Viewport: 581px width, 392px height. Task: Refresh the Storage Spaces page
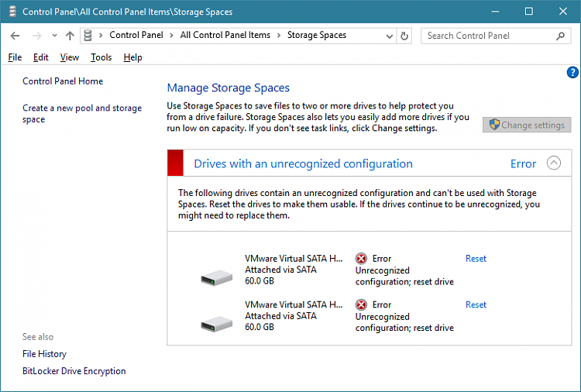(404, 36)
